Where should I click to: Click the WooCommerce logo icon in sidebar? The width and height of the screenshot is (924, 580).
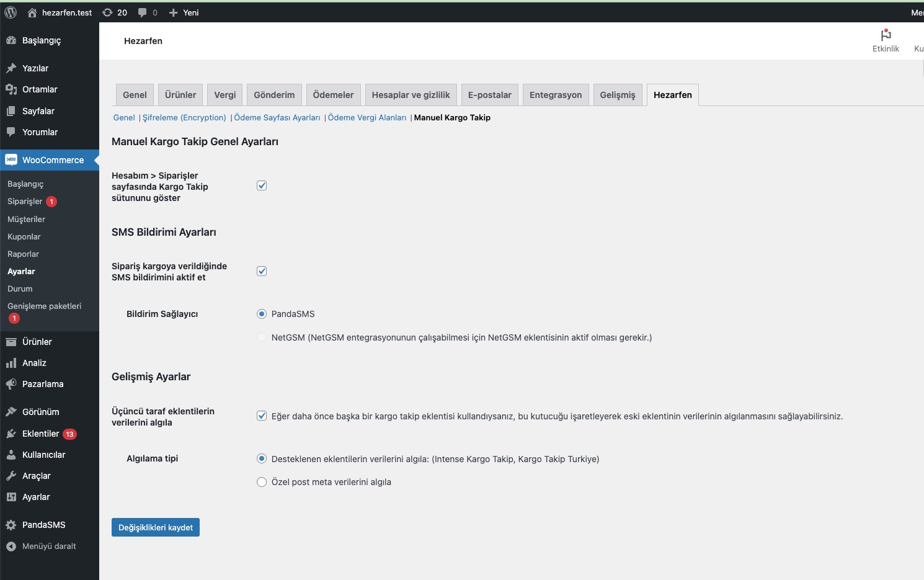tap(11, 159)
